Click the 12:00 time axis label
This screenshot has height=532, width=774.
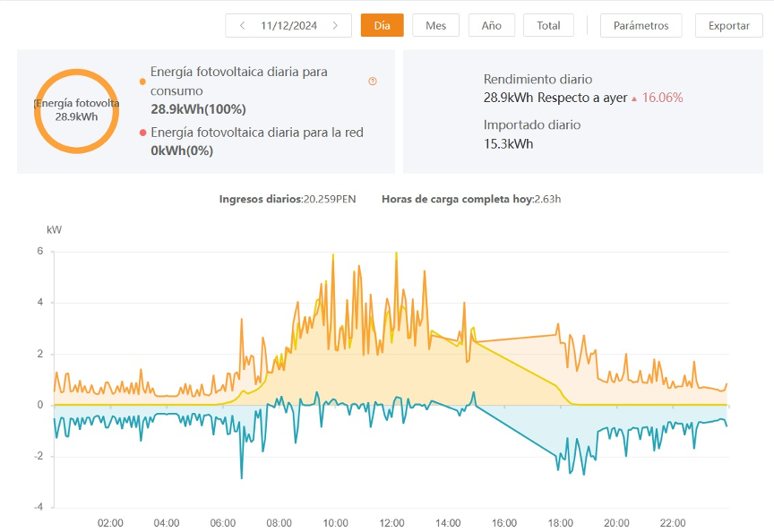click(392, 523)
